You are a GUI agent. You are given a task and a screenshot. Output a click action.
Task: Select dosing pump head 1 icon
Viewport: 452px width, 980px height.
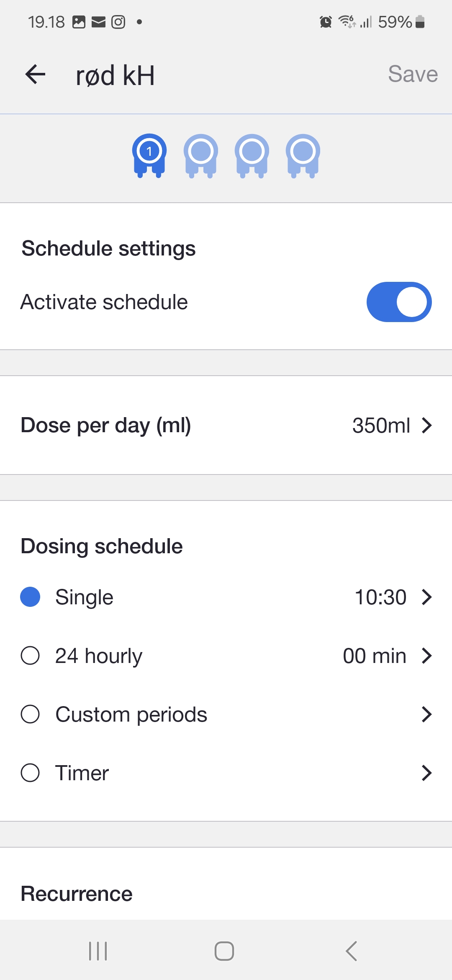pos(149,155)
